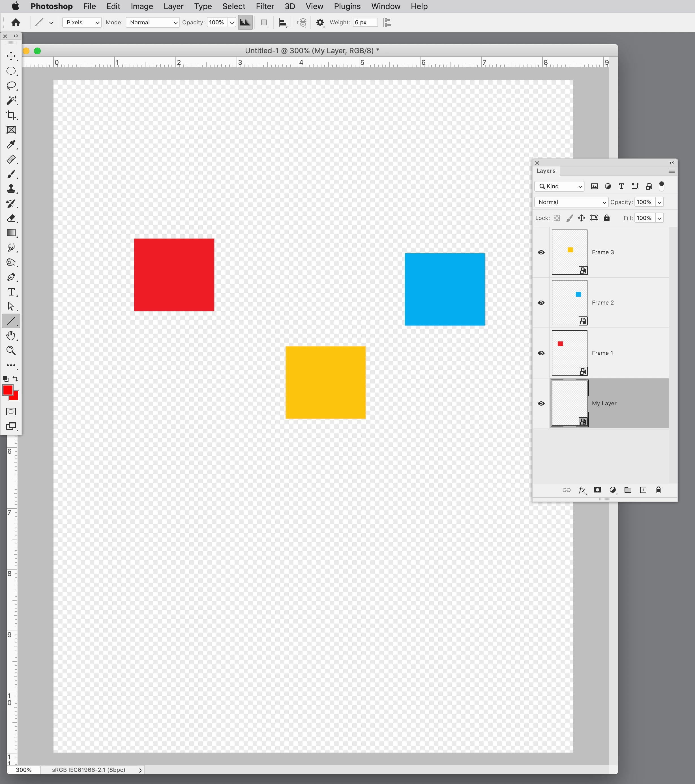
Task: Hide the Frame 3 layer
Action: point(541,252)
